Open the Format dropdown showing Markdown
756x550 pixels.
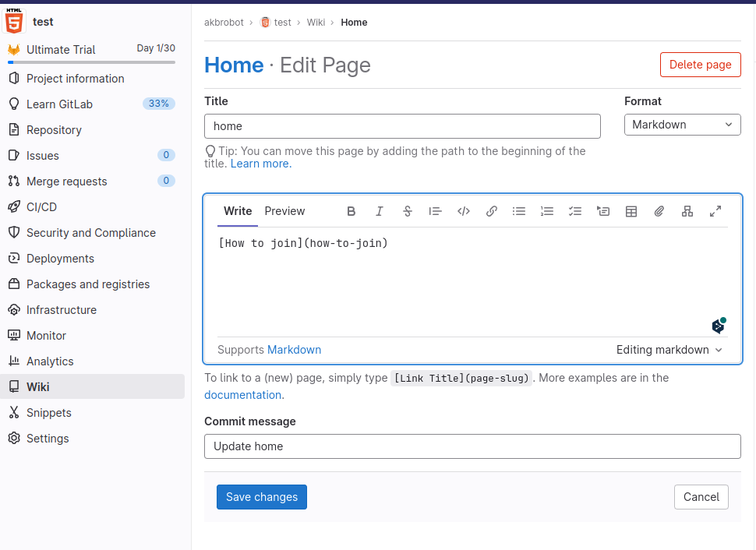tap(682, 125)
